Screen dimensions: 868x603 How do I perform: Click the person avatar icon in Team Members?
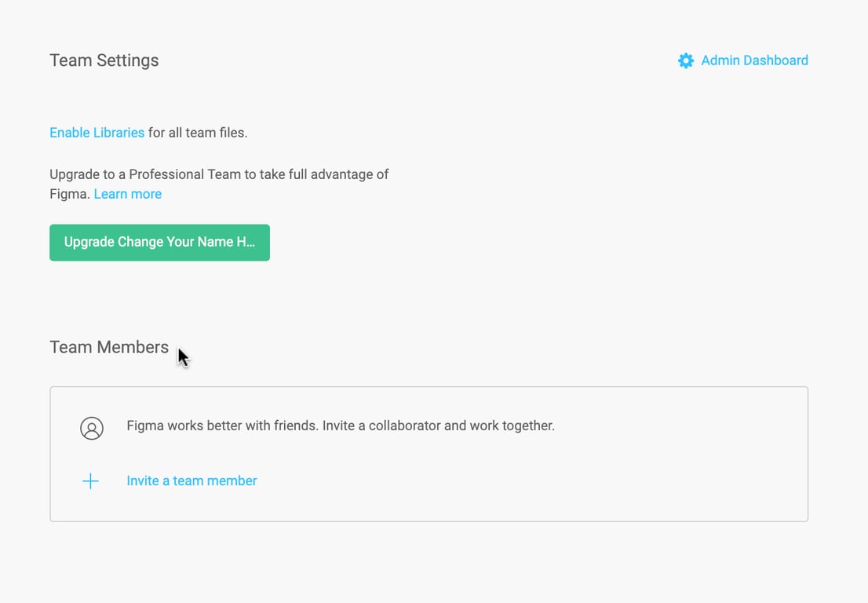tap(92, 428)
